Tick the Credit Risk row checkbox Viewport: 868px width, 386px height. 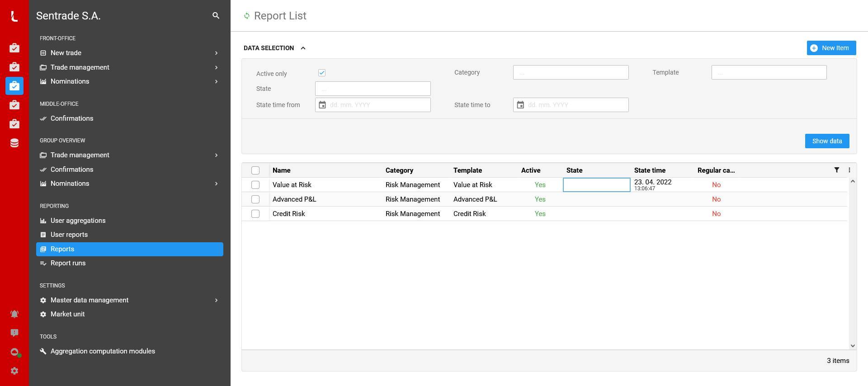pyautogui.click(x=255, y=214)
